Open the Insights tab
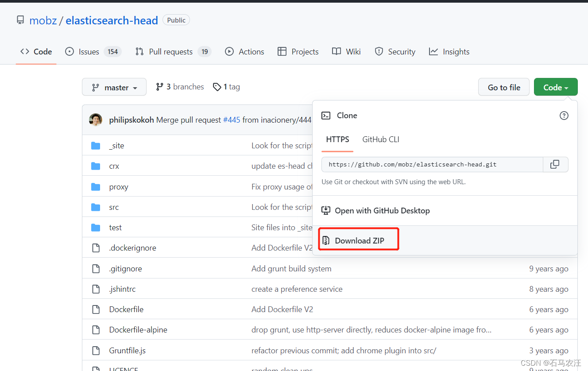This screenshot has height=371, width=588. [449, 52]
